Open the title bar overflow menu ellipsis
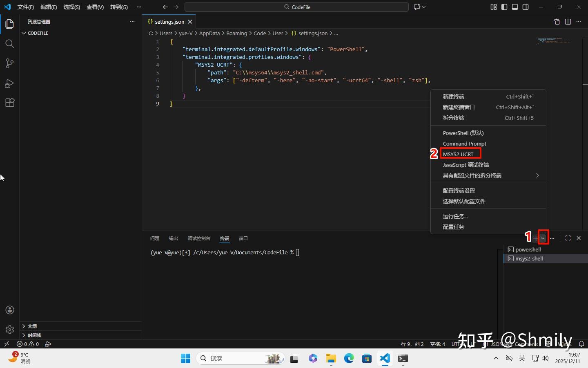This screenshot has width=588, height=368. (x=139, y=7)
